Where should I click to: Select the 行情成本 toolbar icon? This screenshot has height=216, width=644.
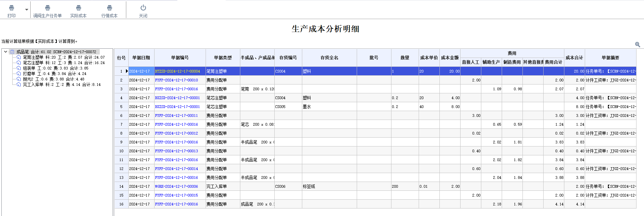(x=110, y=8)
